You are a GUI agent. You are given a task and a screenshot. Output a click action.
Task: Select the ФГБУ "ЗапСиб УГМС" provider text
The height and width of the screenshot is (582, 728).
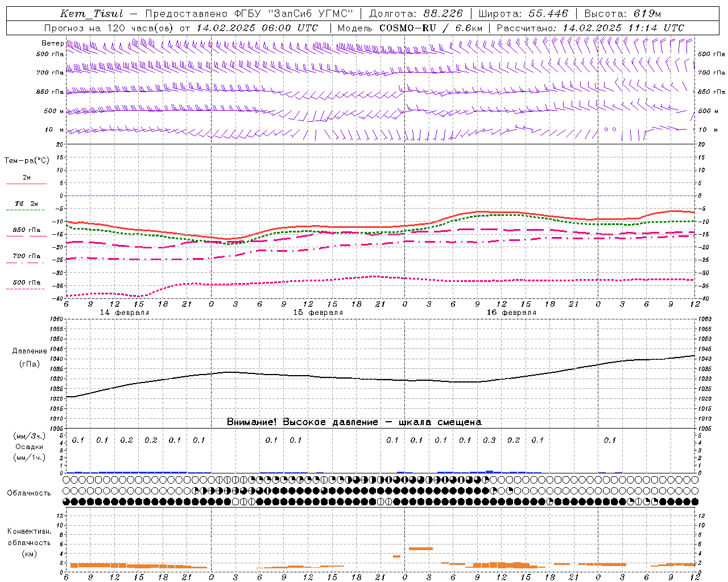pyautogui.click(x=294, y=14)
